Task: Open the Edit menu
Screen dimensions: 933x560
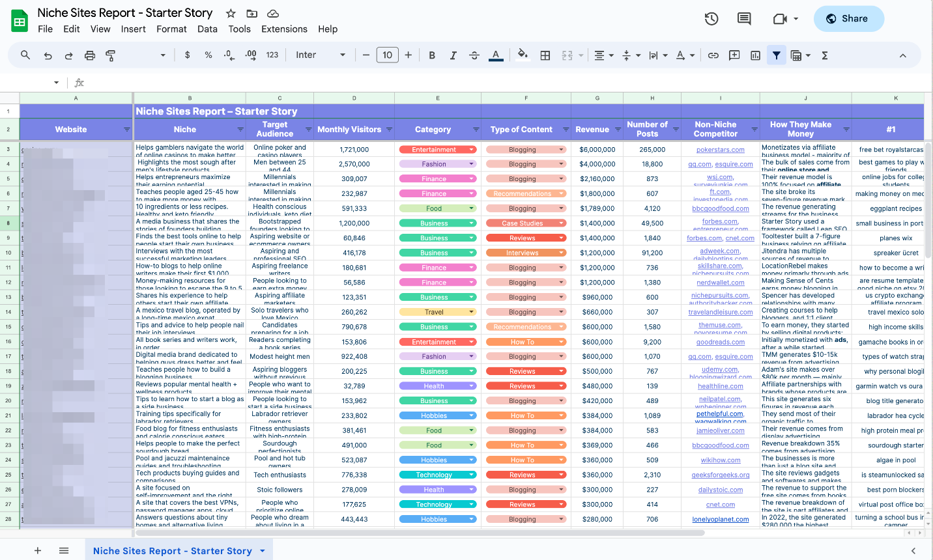Action: click(72, 29)
